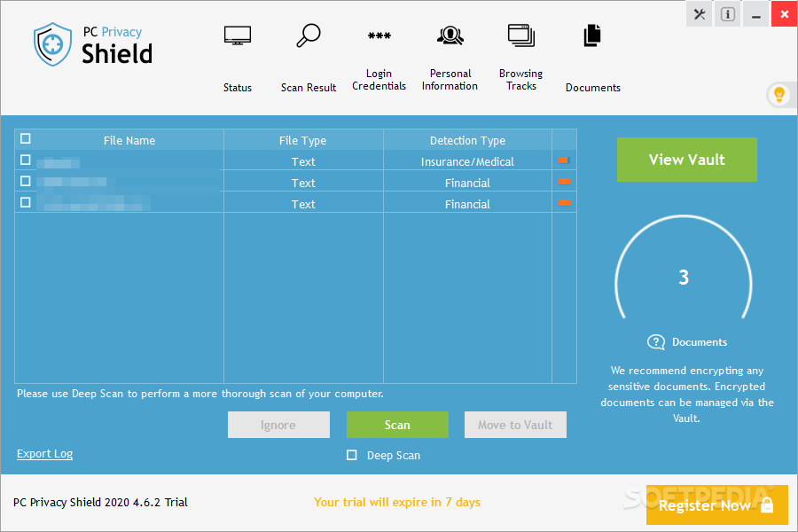
Task: Switch to the Scan Result tab label
Action: click(x=309, y=88)
